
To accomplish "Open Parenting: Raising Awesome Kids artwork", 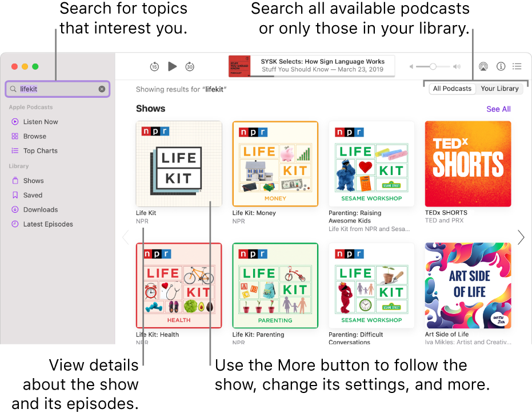I will tap(371, 164).
